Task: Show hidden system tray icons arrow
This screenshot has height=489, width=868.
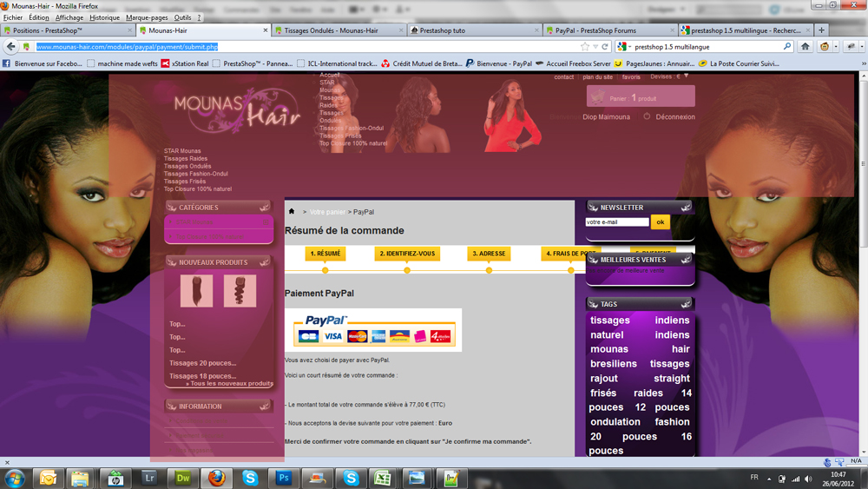Action: (769, 479)
